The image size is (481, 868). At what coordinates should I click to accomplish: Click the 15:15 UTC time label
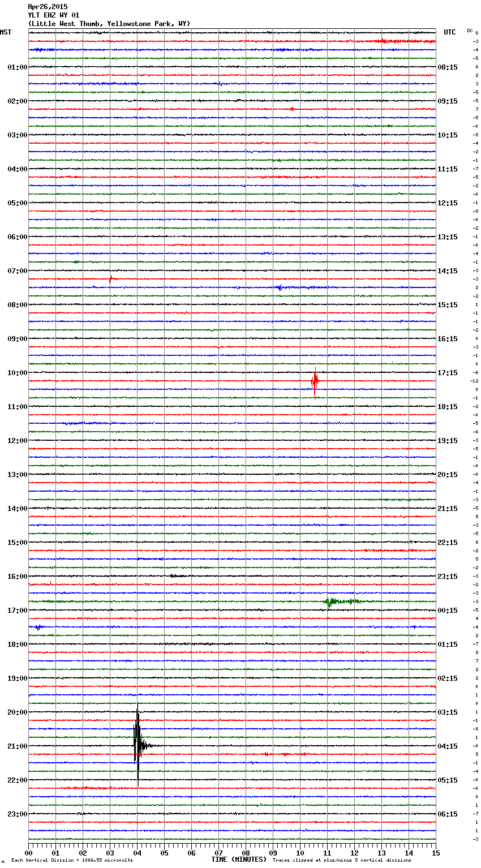point(448,305)
